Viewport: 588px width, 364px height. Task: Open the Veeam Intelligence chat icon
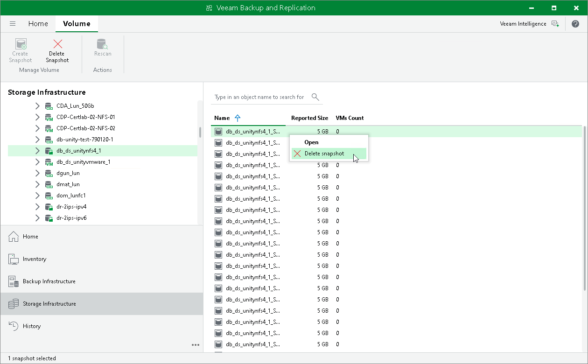(555, 24)
